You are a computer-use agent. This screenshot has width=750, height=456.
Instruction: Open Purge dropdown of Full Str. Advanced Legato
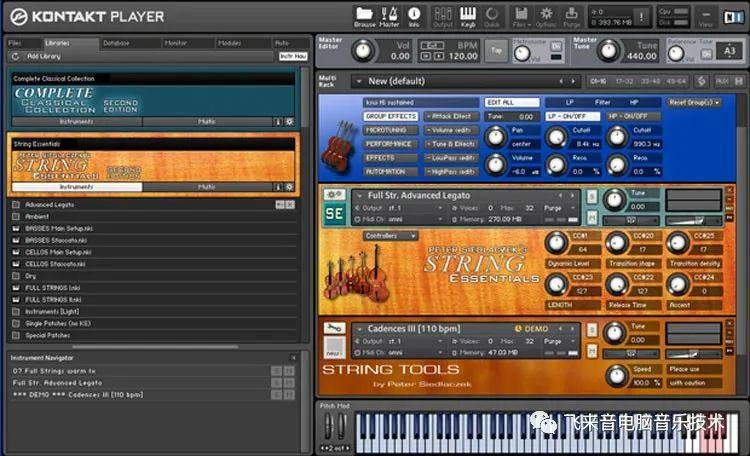pyautogui.click(x=559, y=208)
